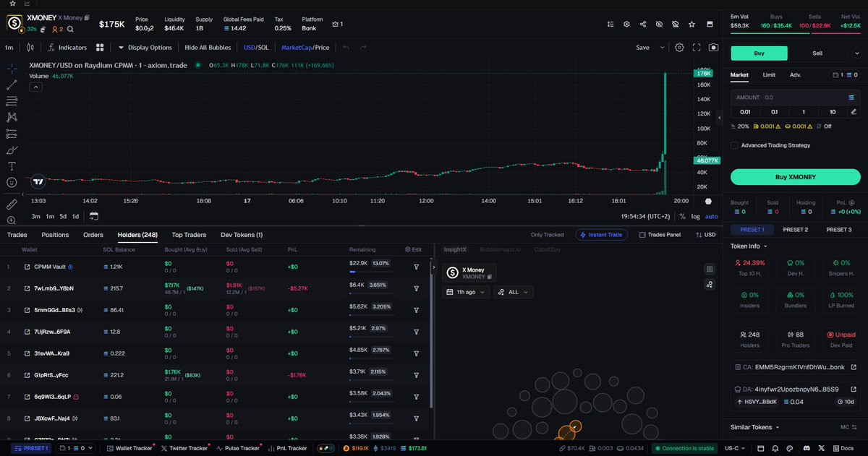Screen dimensions: 868x456
Task: Enter fullscreen chart mode
Action: [x=697, y=47]
